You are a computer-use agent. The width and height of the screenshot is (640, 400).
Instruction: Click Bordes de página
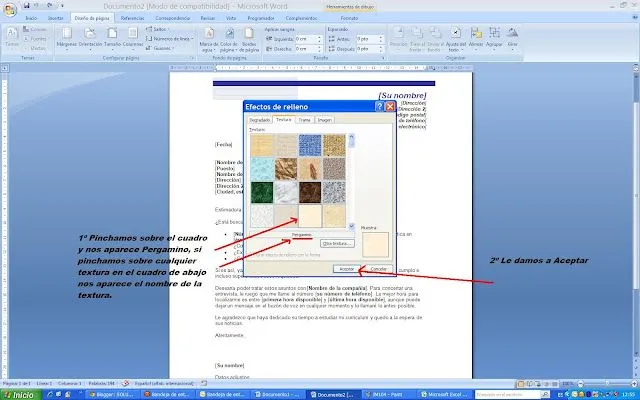(x=249, y=40)
